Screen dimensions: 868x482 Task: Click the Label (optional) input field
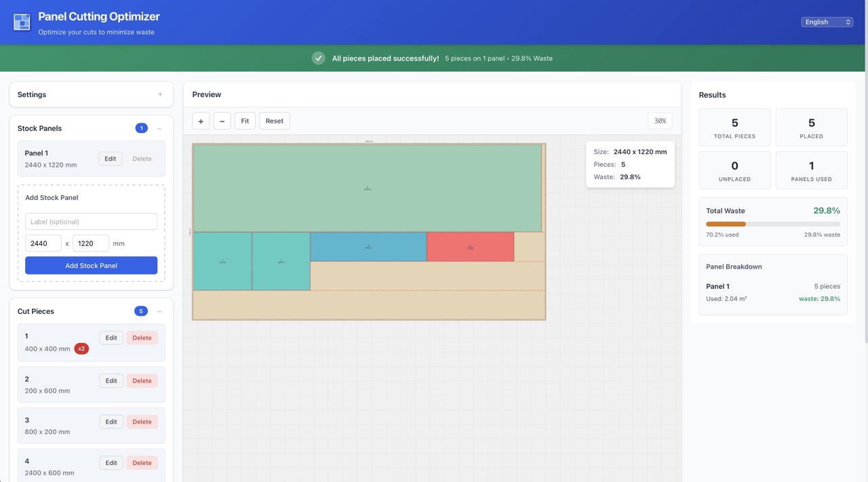point(91,222)
